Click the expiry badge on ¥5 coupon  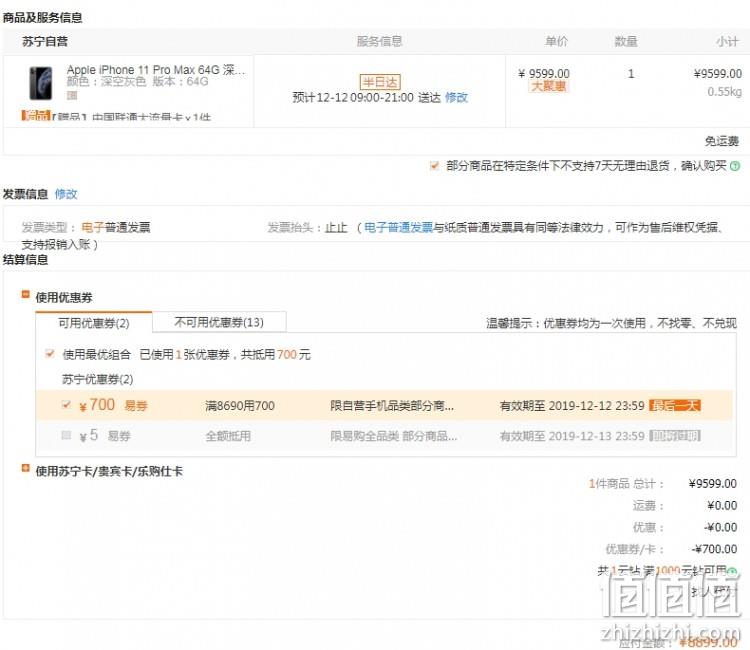click(675, 436)
